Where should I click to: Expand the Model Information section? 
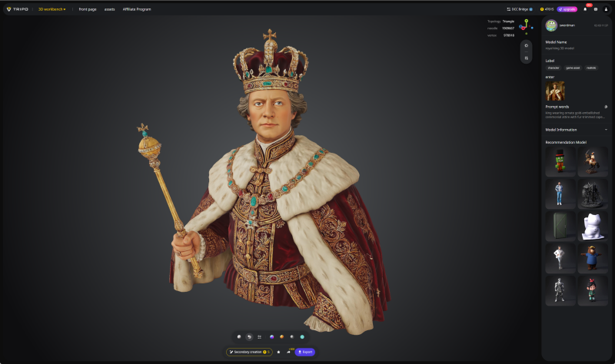(x=576, y=130)
